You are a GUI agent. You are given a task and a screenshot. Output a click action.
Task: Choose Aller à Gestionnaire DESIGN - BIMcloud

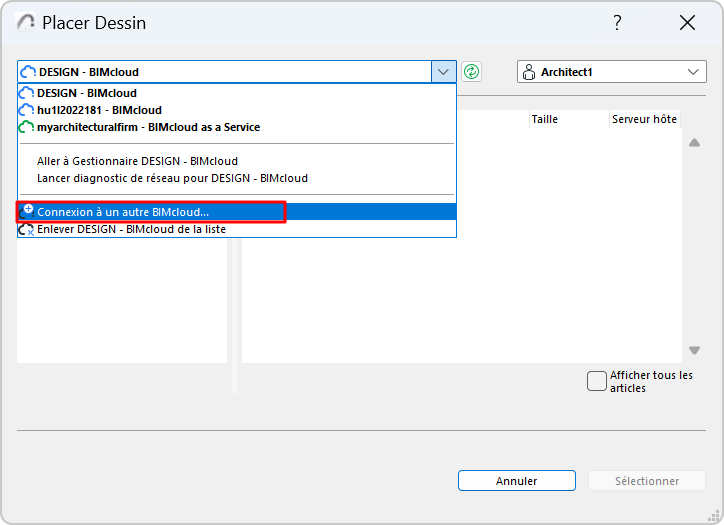point(137,161)
